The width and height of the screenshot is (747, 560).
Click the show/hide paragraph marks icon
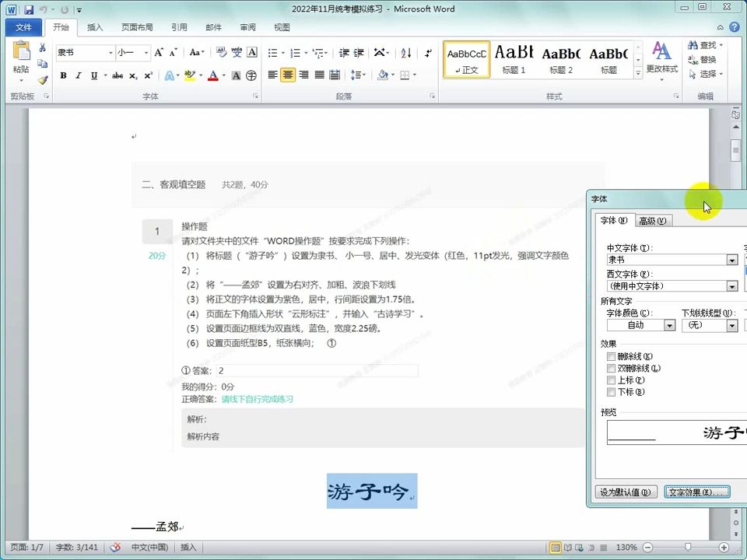coord(429,54)
